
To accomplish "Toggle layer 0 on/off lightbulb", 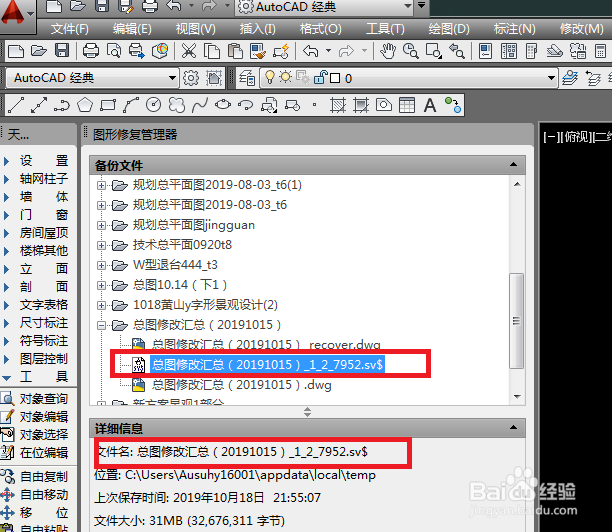I will 270,77.
